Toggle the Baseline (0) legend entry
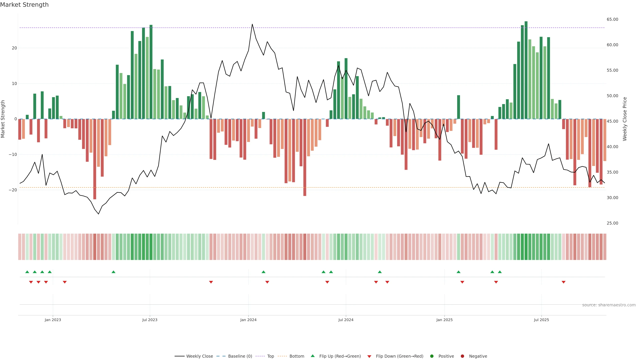This screenshot has height=362, width=644. [240, 356]
